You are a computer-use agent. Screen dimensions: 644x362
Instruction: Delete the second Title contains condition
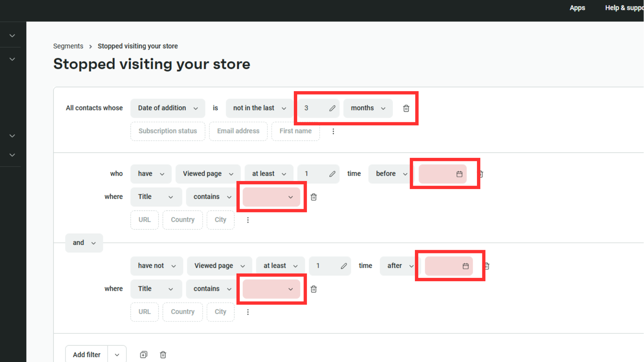coord(314,289)
